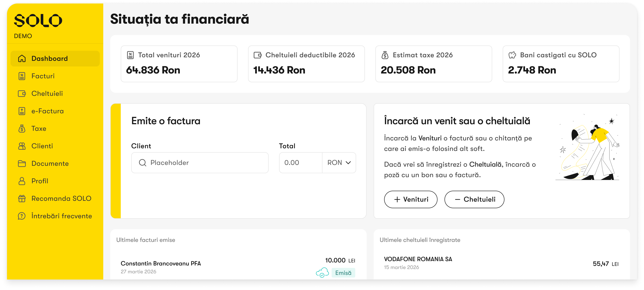Click the Întrebări frecvente question mark icon
Image resolution: width=644 pixels, height=290 pixels.
pos(22,216)
